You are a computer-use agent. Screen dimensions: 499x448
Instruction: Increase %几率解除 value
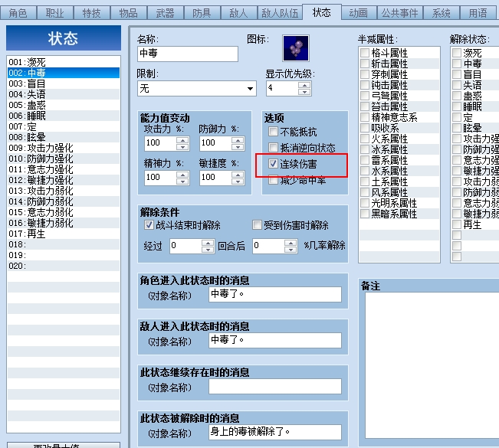coord(291,243)
